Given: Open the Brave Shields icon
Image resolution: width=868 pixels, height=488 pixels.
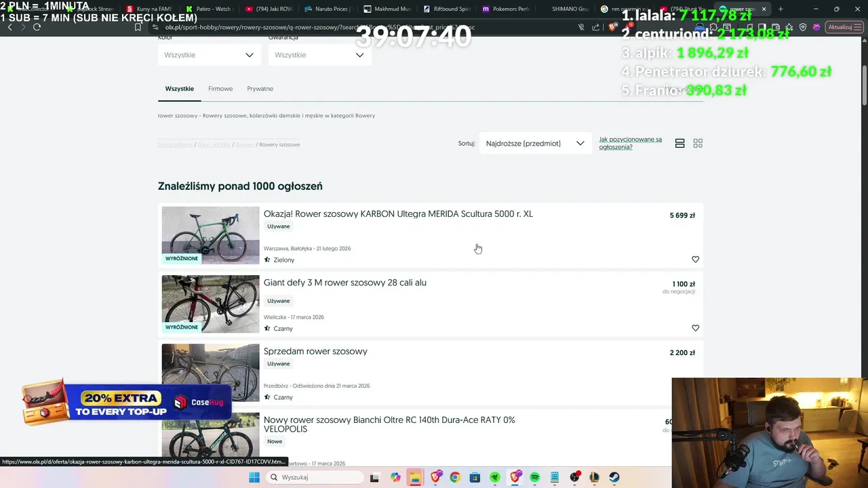Looking at the screenshot, I should click(x=612, y=27).
